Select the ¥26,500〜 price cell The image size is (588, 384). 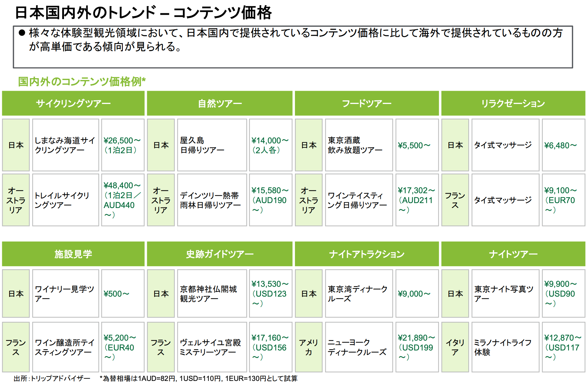coord(123,145)
